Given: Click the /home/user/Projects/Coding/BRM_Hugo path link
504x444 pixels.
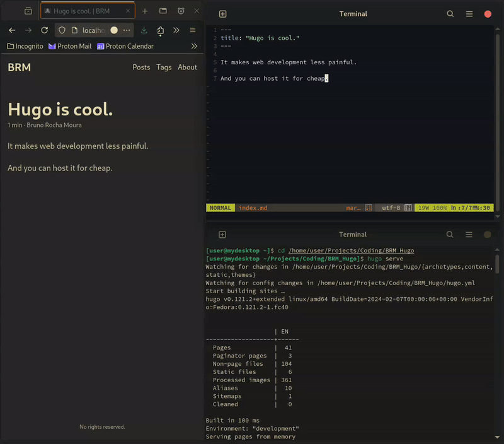Looking at the screenshot, I should click(351, 250).
